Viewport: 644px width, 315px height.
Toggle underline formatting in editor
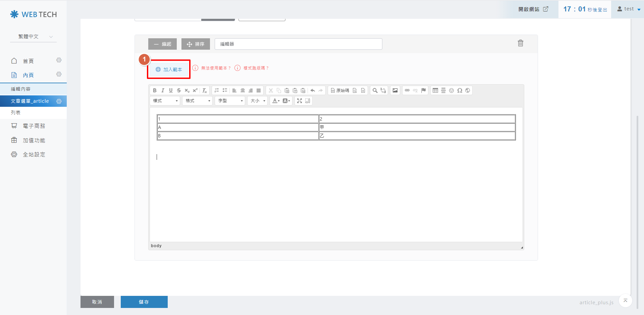(171, 90)
